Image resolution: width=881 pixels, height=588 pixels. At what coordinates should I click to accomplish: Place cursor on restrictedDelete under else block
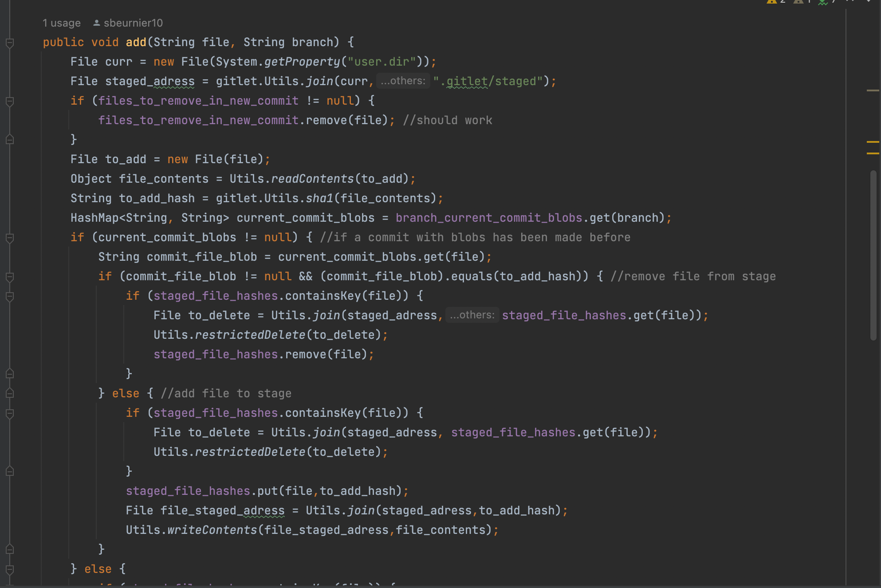click(250, 452)
